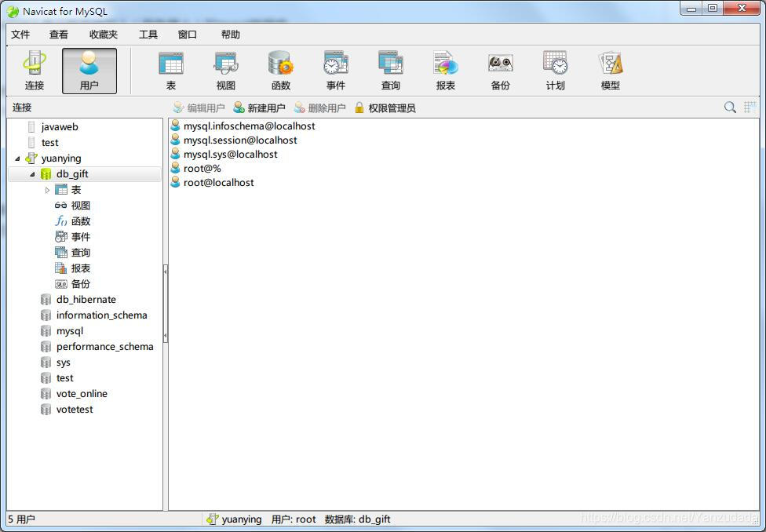The image size is (766, 532).
Task: Click user icon beside mysql.infoschema@localhost
Action: [x=175, y=126]
